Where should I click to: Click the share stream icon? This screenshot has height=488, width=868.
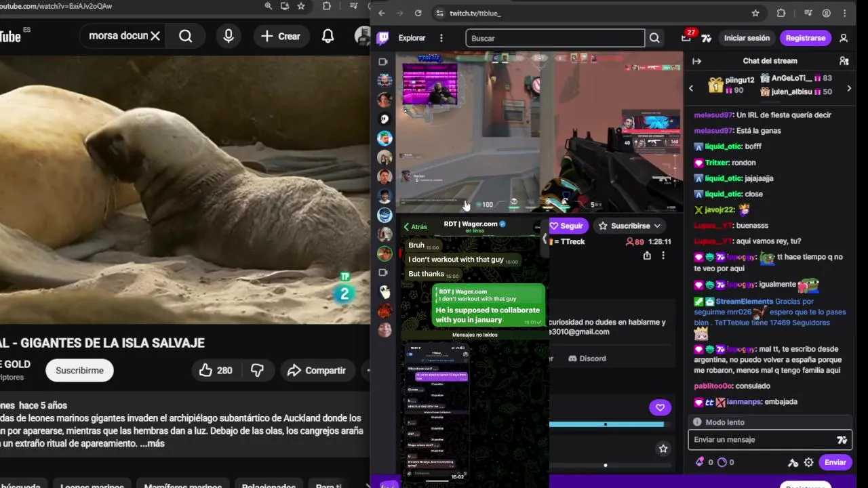click(x=647, y=256)
